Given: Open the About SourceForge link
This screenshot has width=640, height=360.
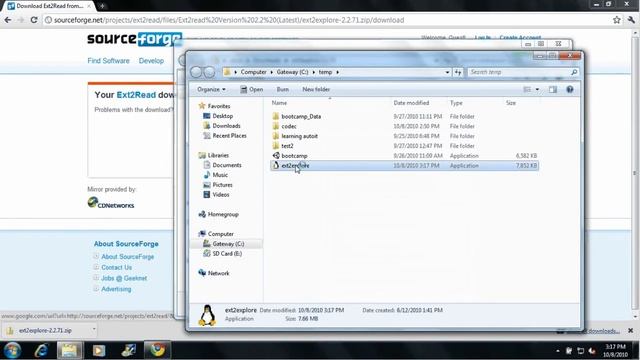Looking at the screenshot, I should (127, 257).
